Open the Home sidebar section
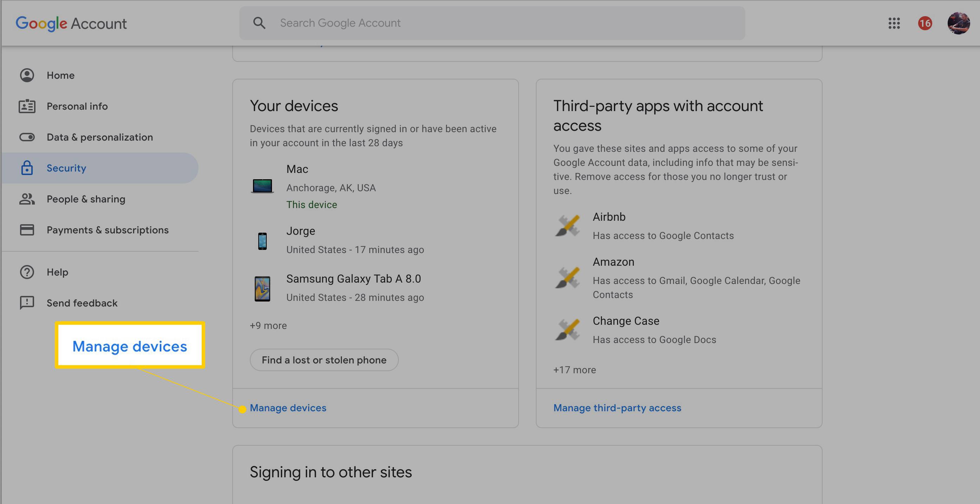Viewport: 980px width, 504px height. [60, 75]
